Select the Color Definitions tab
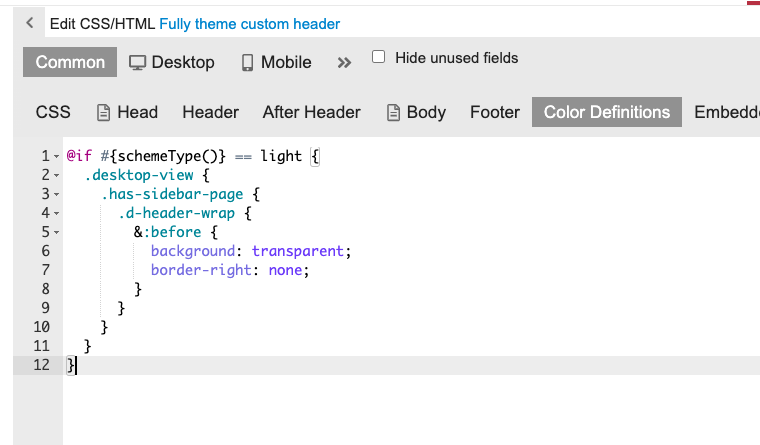This screenshot has height=445, width=760. pos(607,112)
